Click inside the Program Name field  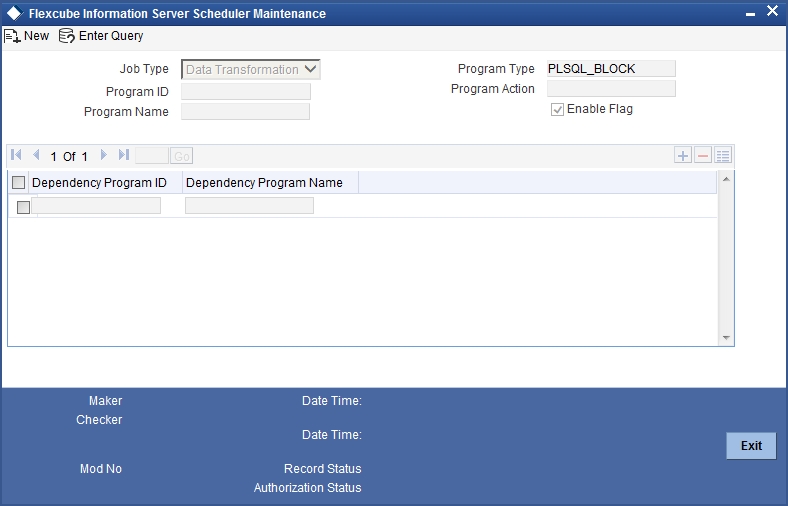point(245,112)
